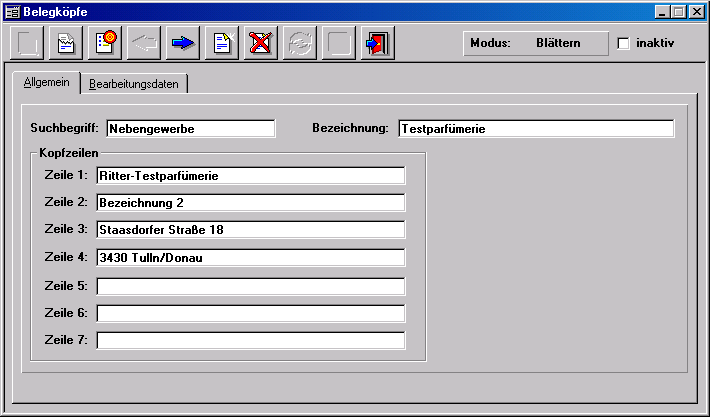Close the Belegköpfe window

tap(697, 12)
